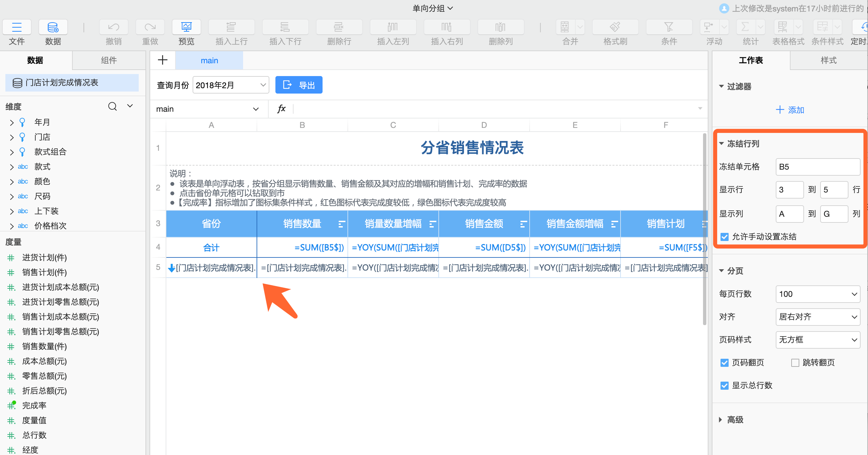
Task: Click the 冻结单元格 B5 input field
Action: pyautogui.click(x=817, y=167)
